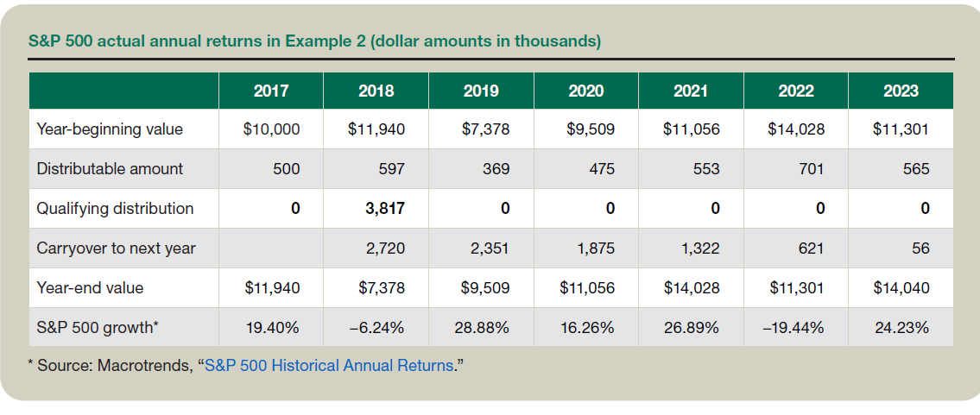Click the Distributable amount row label

110,169
